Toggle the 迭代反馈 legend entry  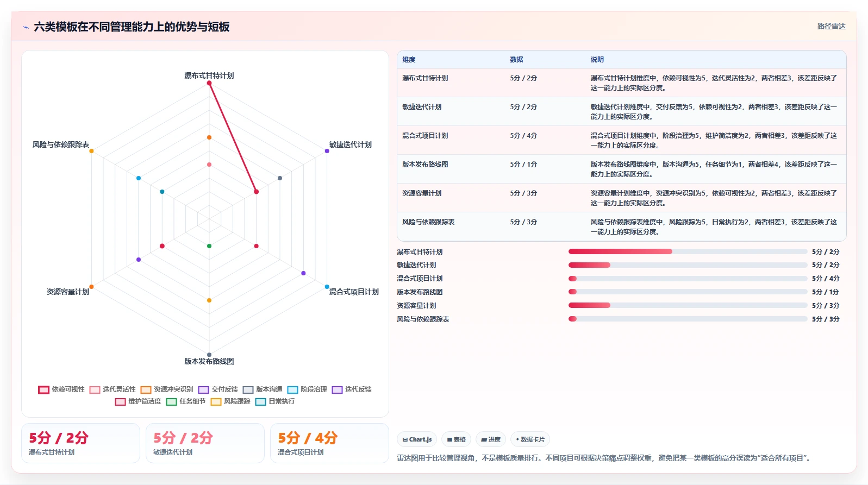pos(352,389)
